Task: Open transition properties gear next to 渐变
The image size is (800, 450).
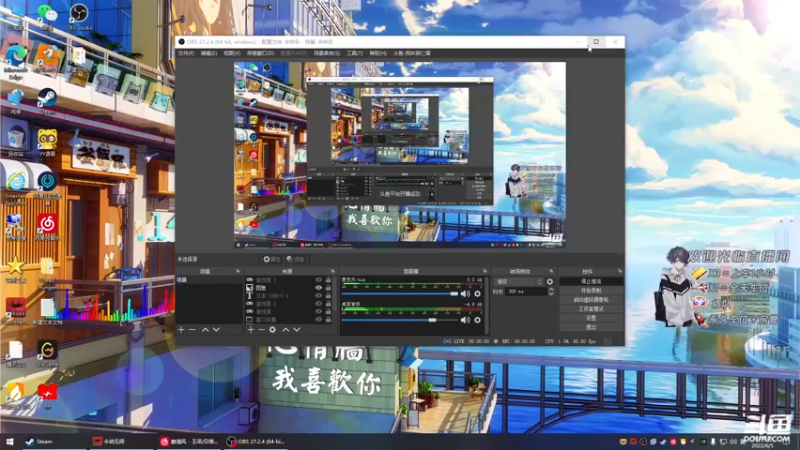Action: [550, 282]
